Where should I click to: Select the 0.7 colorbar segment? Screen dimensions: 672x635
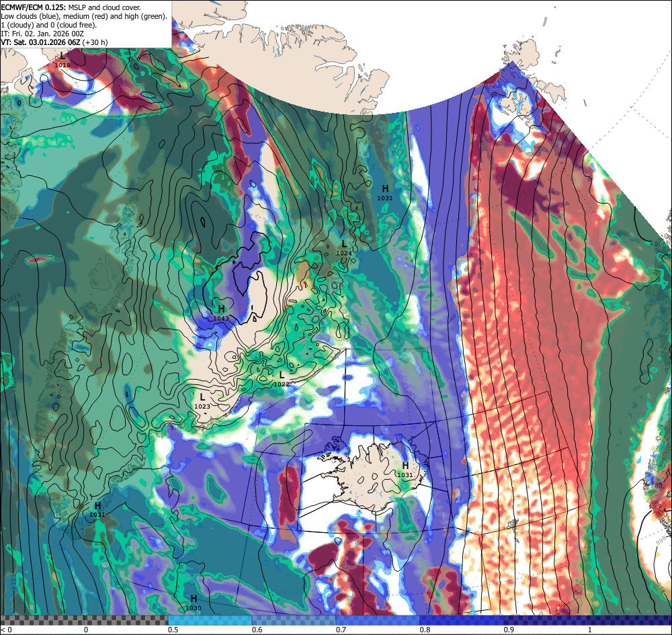pyautogui.click(x=378, y=620)
